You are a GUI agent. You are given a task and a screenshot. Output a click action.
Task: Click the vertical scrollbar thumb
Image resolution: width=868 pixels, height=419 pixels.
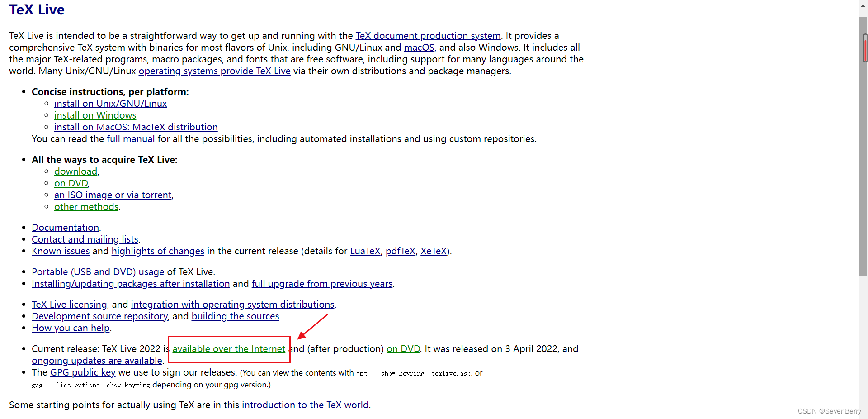[x=863, y=146]
